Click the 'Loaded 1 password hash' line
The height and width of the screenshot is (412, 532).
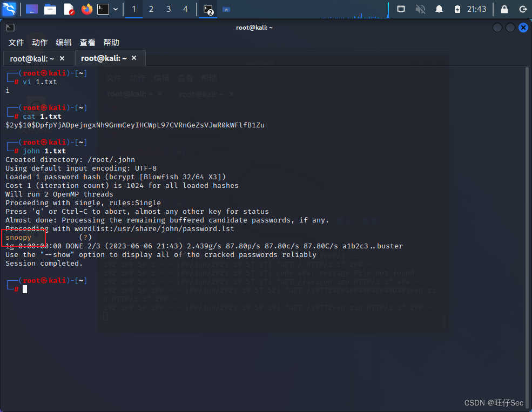pyautogui.click(x=116, y=177)
